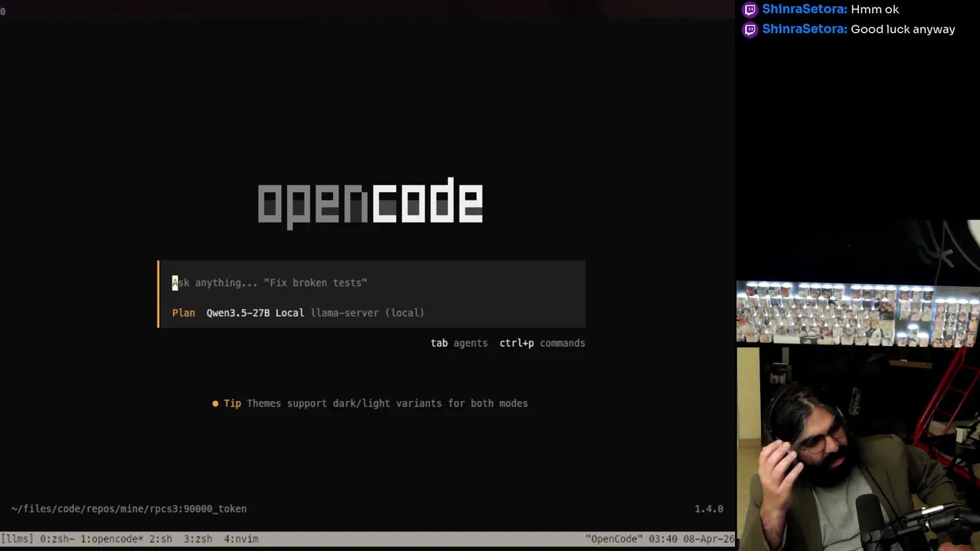Switch to tmux window 2:sh
The width and height of the screenshot is (980, 551).
point(161,539)
